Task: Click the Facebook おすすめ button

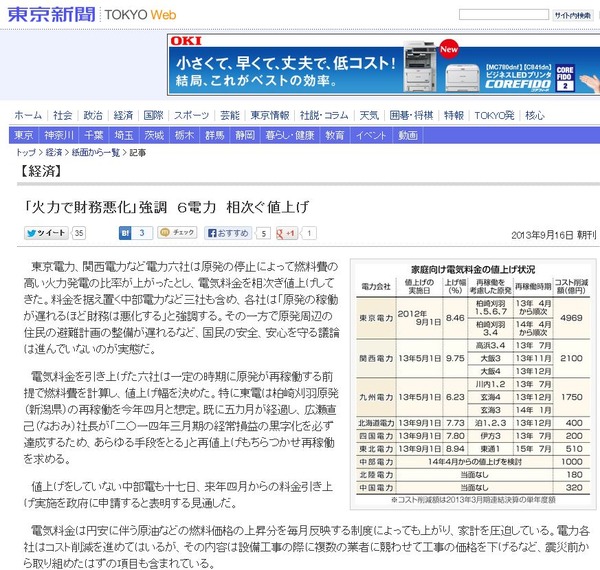Action: tap(228, 233)
